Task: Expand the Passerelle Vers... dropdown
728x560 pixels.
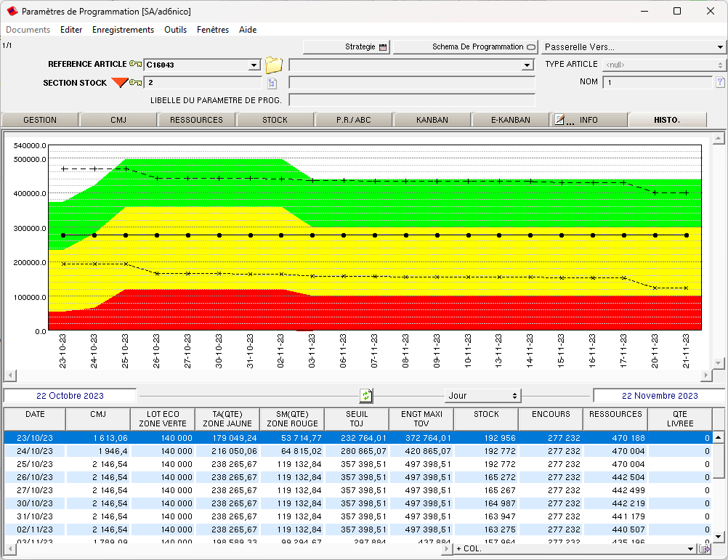Action: click(x=720, y=47)
